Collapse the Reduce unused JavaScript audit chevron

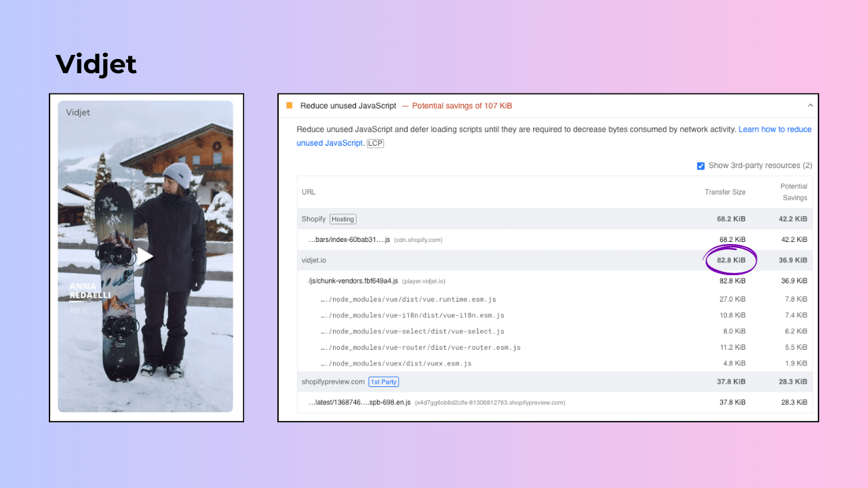810,106
